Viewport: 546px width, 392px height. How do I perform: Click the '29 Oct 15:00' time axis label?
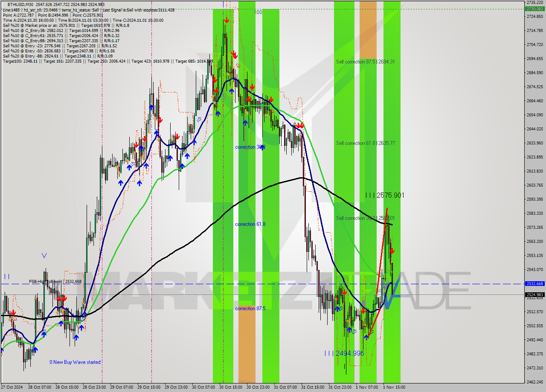click(x=148, y=387)
